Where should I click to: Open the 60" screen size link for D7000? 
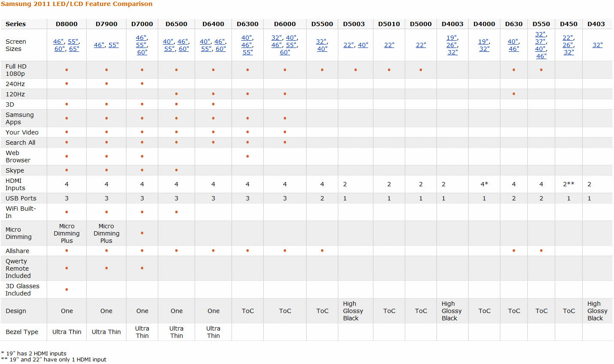click(142, 52)
